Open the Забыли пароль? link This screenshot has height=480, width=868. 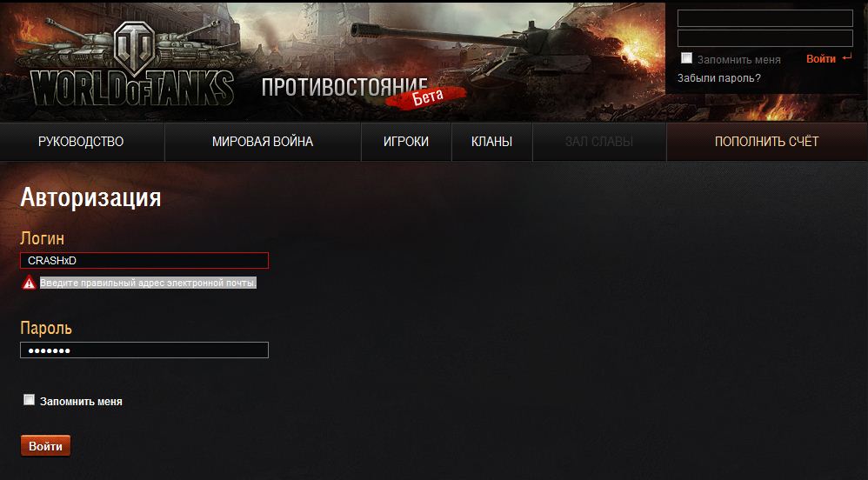tap(719, 78)
